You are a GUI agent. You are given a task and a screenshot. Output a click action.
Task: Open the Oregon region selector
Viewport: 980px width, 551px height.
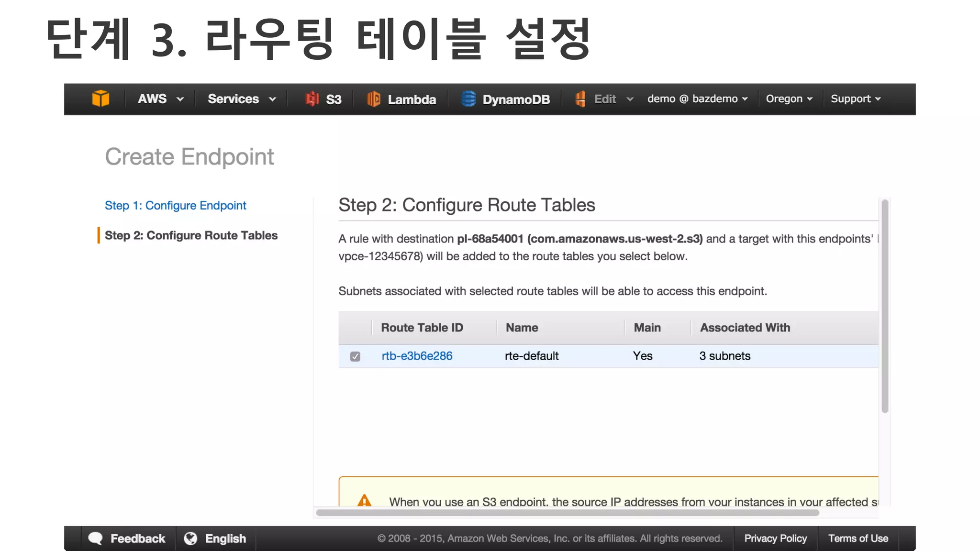coord(789,99)
